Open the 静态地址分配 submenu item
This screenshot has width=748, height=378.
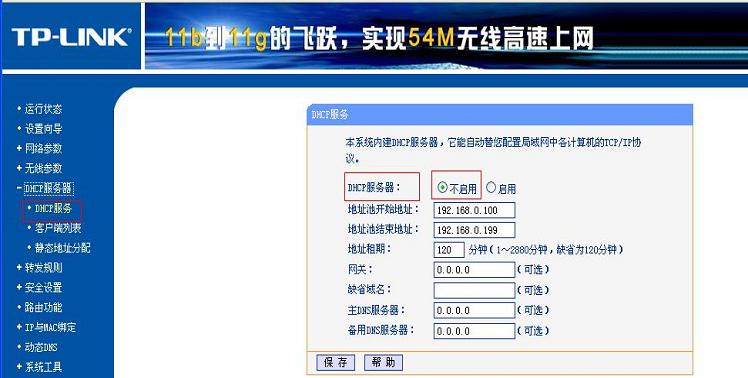[x=59, y=248]
